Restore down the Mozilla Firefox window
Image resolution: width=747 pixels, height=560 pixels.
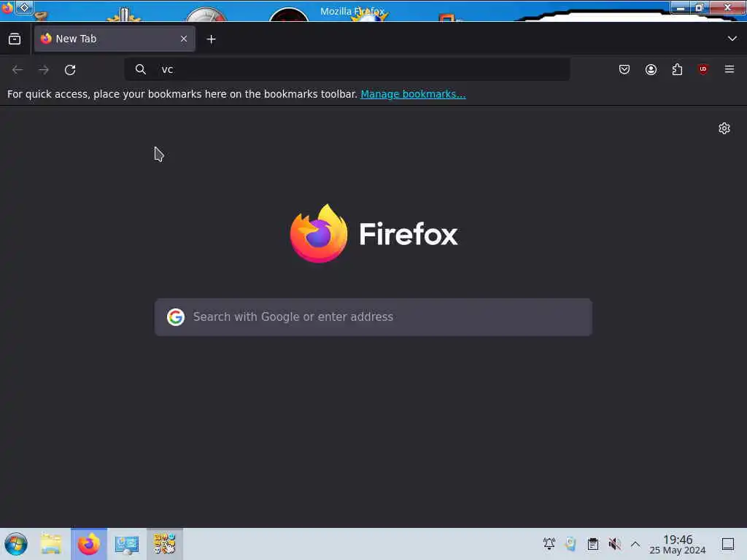click(700, 7)
